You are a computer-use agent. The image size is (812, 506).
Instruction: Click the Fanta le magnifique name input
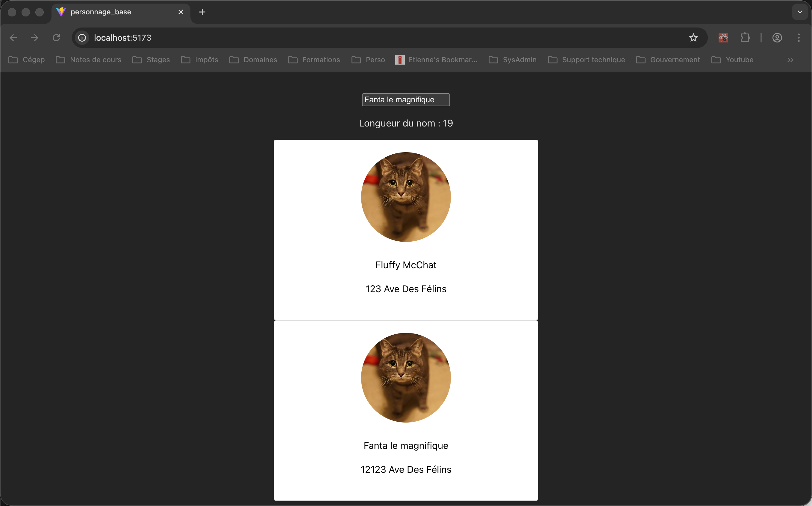point(406,99)
